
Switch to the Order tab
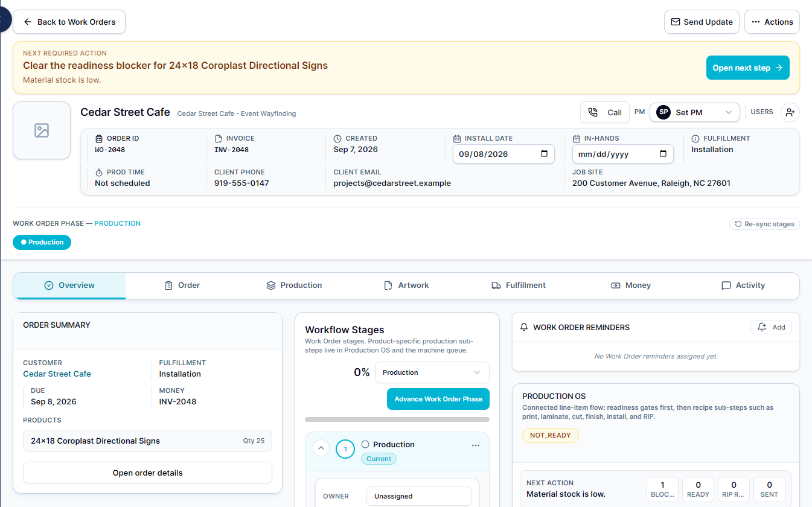tap(182, 285)
